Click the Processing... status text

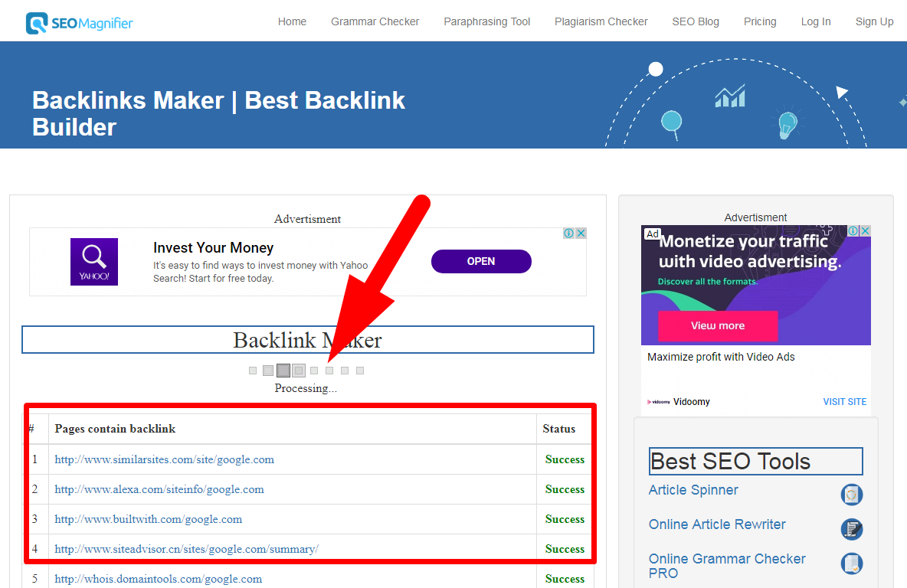tap(306, 388)
